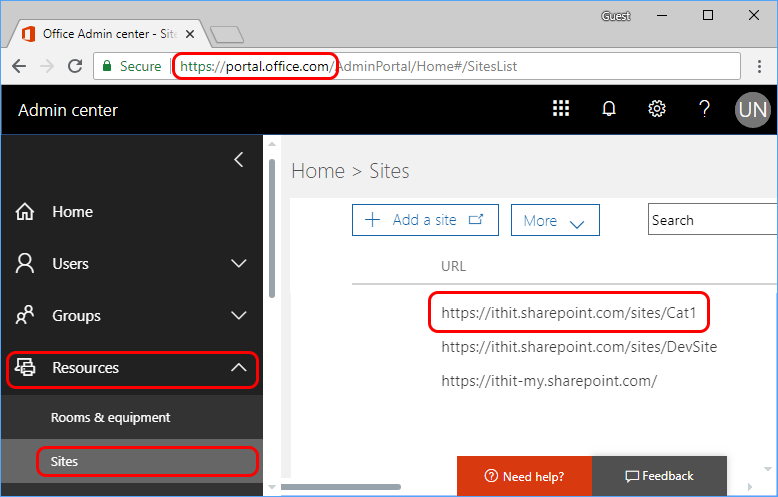Click the Sites breadcrumb text

389,171
